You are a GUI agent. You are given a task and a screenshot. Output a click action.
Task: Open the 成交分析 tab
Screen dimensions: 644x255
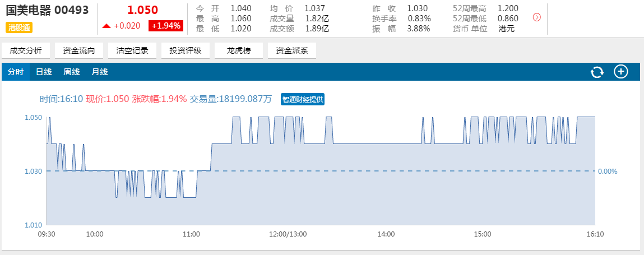click(25, 50)
